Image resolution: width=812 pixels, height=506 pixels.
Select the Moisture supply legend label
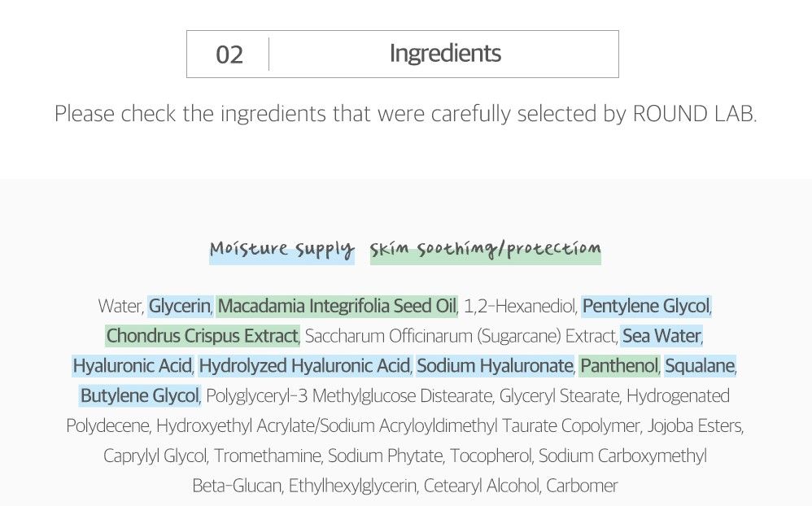pos(282,250)
